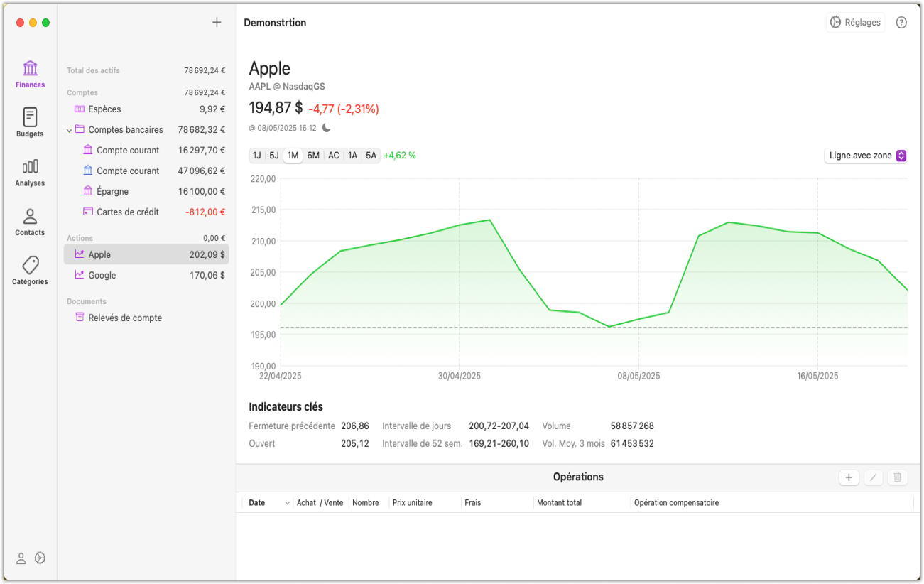Screen dimensions: 924x584
Task: Add a new operation with plus button
Action: [x=849, y=477]
